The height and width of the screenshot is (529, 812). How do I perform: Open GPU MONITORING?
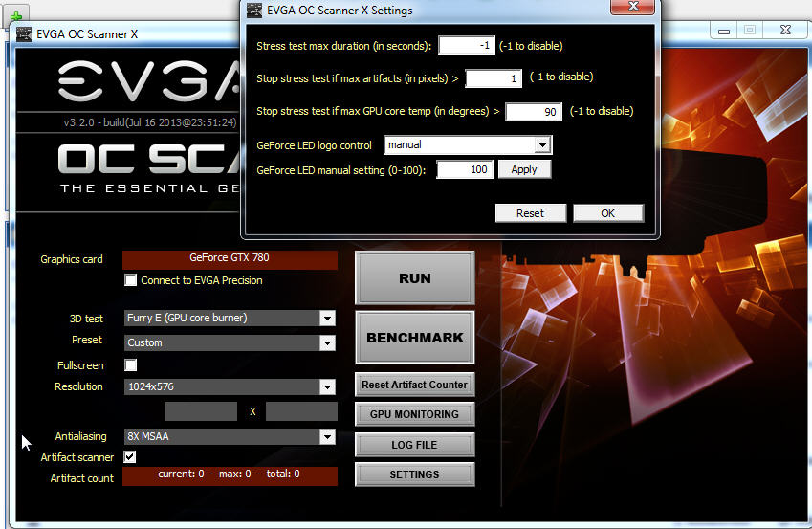[415, 414]
